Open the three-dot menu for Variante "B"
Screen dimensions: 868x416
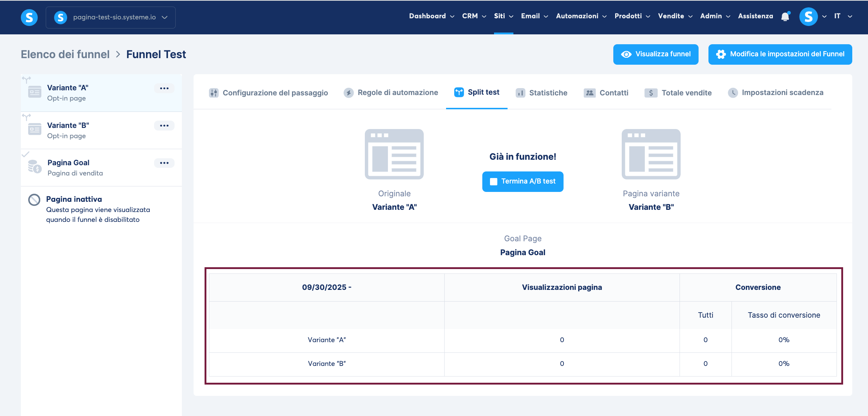coord(164,126)
